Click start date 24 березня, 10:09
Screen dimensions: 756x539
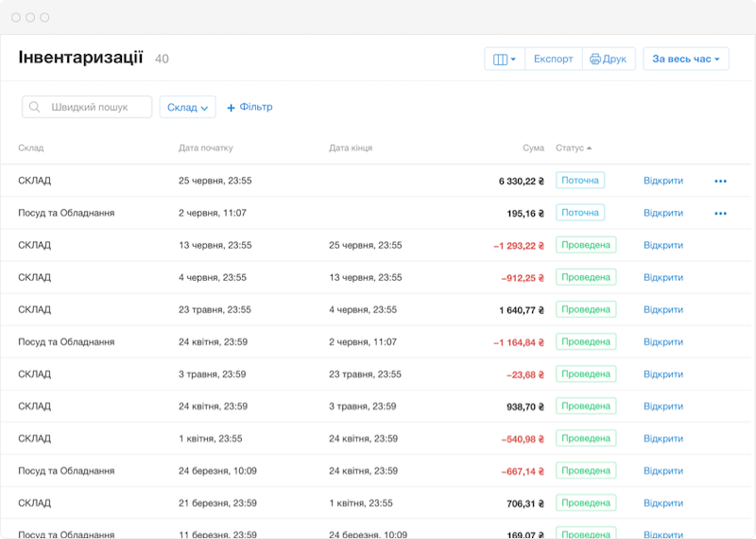217,471
